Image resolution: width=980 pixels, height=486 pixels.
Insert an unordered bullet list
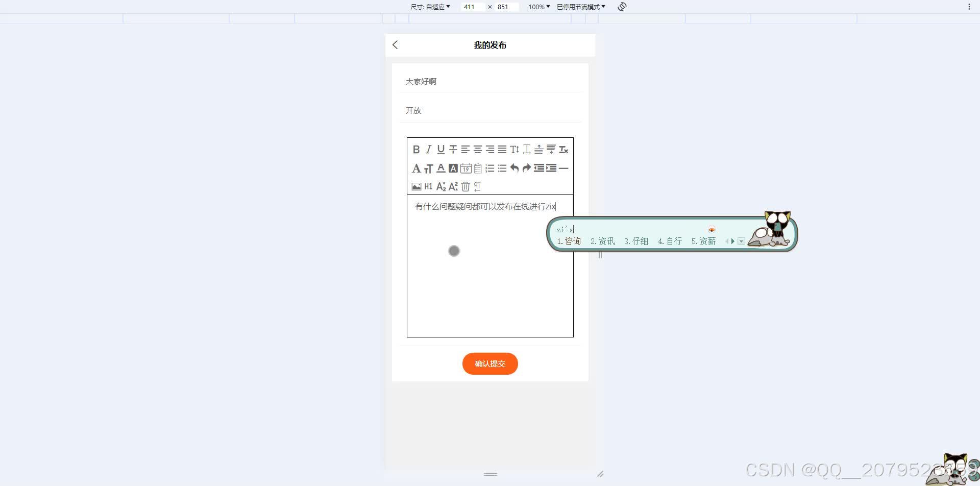coord(502,168)
